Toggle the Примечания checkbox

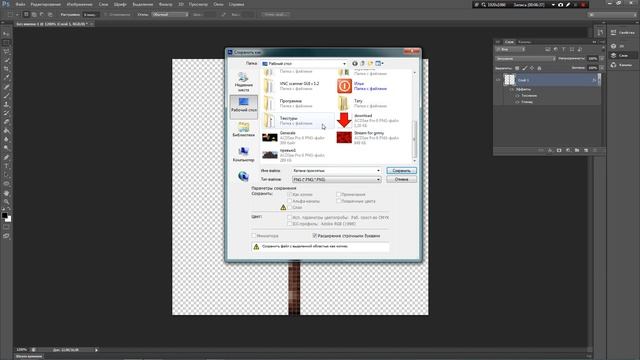pos(338,195)
